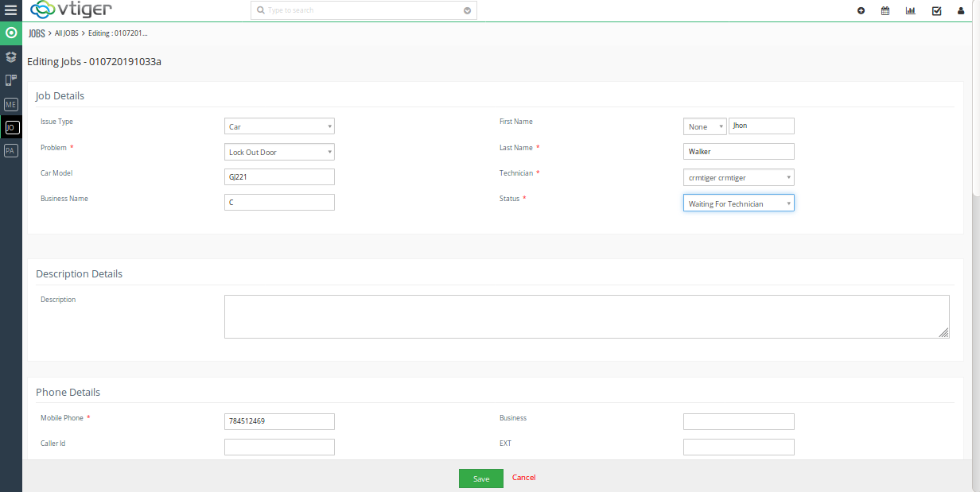Edit the Mobile Phone field
The width and height of the screenshot is (980, 492).
tap(279, 421)
